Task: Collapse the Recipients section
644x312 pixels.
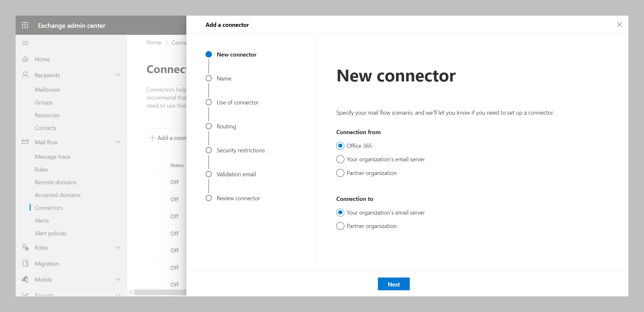Action: pyautogui.click(x=118, y=75)
